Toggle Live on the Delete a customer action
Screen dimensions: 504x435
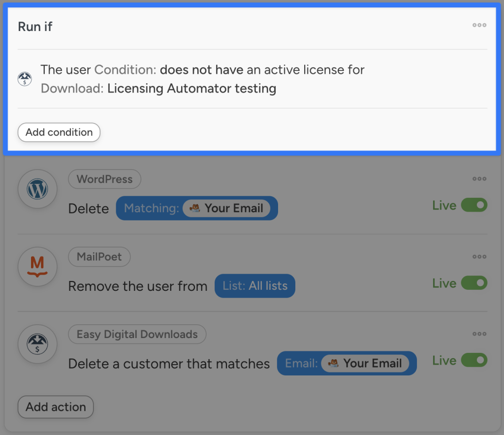(473, 360)
